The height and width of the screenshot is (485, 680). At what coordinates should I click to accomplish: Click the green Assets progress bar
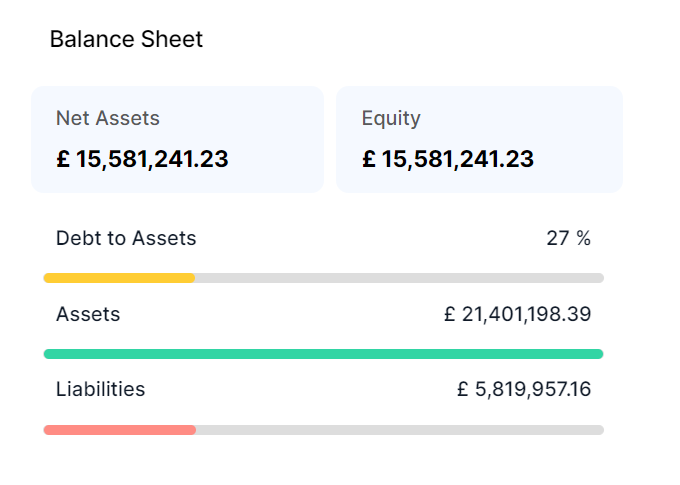click(323, 354)
